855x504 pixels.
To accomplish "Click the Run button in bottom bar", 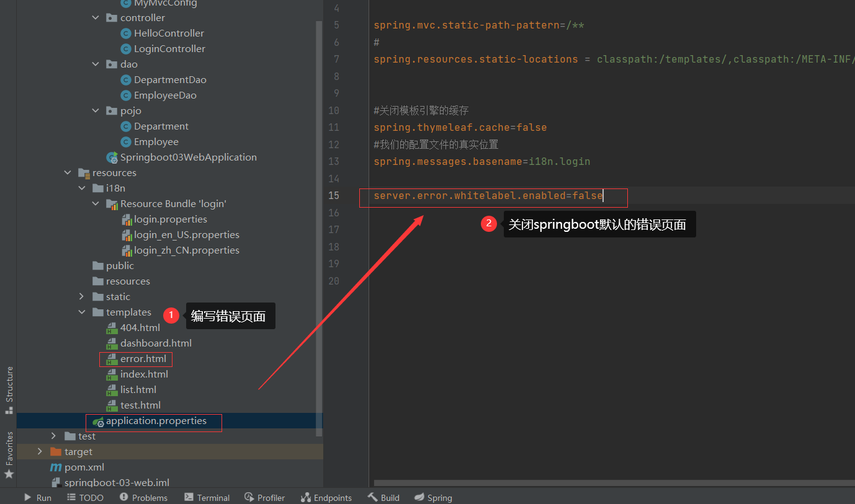I will 37,498.
